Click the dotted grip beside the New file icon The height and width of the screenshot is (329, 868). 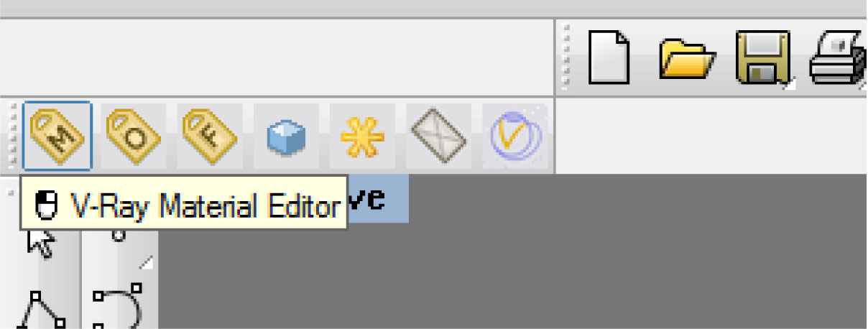tap(568, 57)
